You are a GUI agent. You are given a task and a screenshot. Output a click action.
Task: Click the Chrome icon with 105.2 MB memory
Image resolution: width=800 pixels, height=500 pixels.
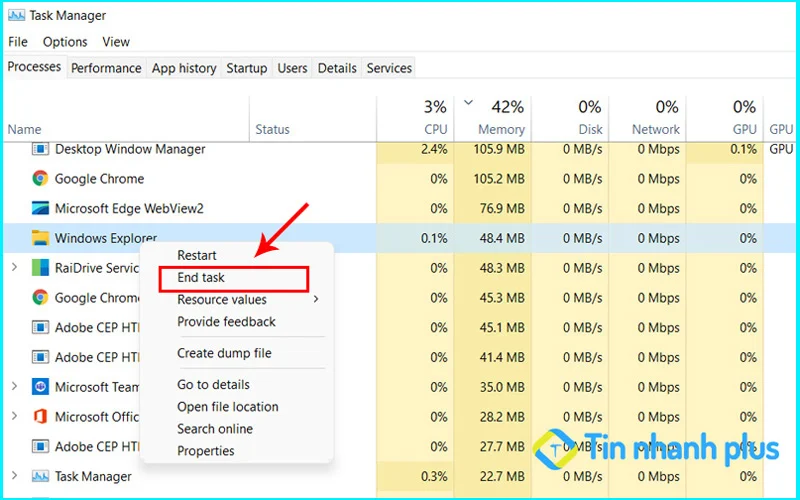pos(40,179)
